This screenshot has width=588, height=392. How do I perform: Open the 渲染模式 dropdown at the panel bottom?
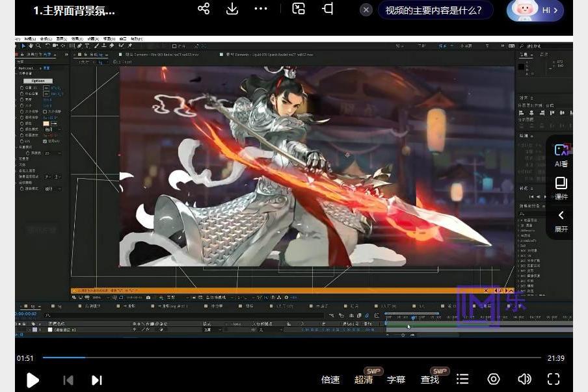[x=52, y=189]
